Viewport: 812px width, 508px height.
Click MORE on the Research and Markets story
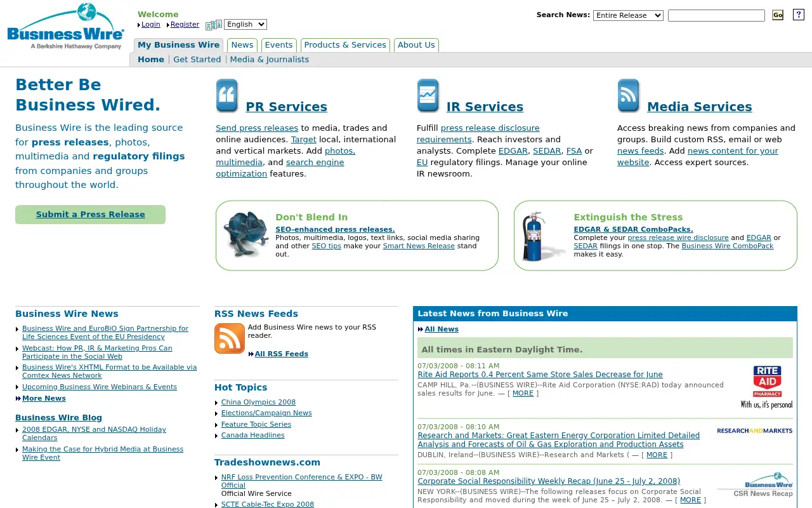(x=657, y=455)
